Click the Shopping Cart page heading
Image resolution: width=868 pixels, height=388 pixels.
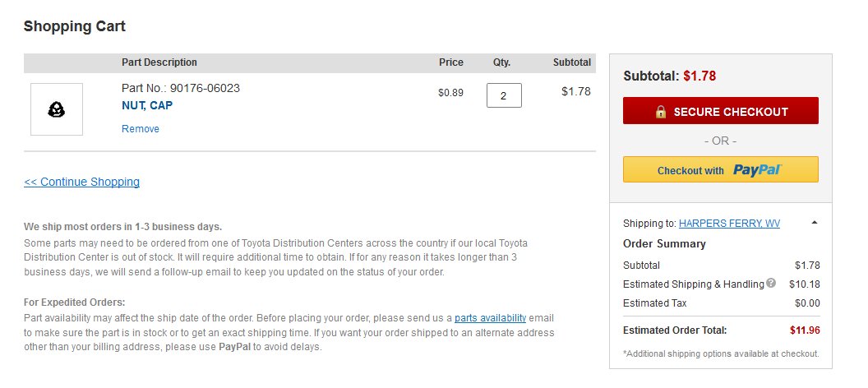tap(75, 26)
